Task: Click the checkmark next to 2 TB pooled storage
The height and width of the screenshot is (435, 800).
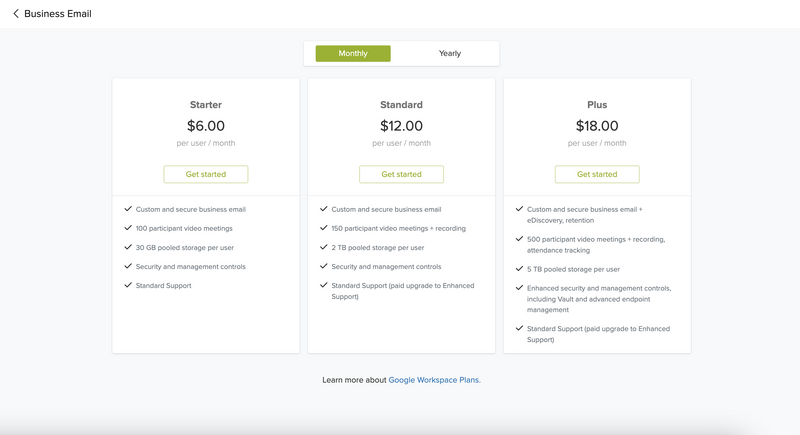Action: (x=323, y=247)
